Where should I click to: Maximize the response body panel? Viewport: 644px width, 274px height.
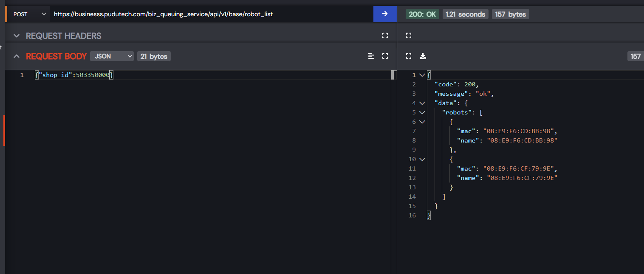[x=409, y=56]
